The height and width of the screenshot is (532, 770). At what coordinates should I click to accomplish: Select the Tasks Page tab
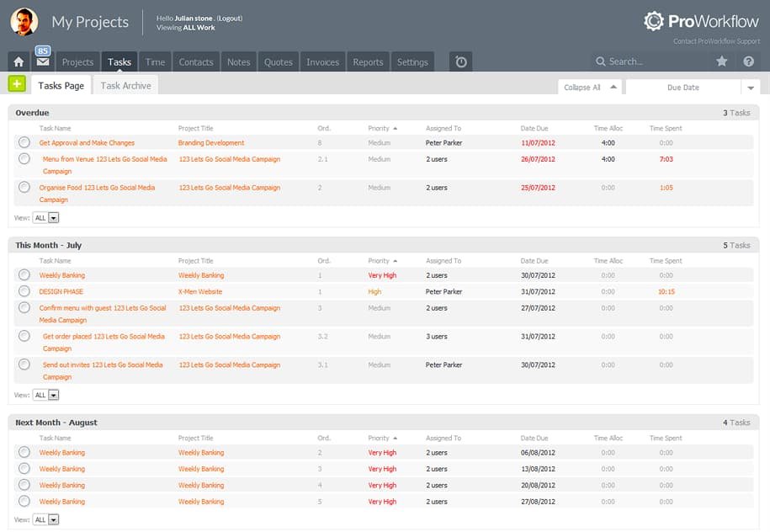point(61,86)
